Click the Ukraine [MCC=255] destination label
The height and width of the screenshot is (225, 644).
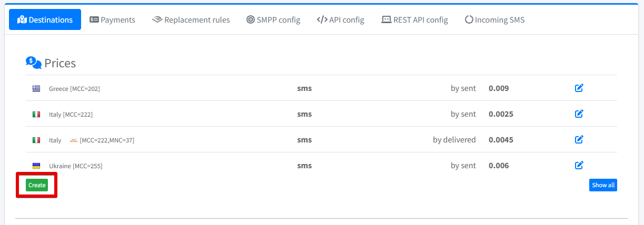click(76, 166)
